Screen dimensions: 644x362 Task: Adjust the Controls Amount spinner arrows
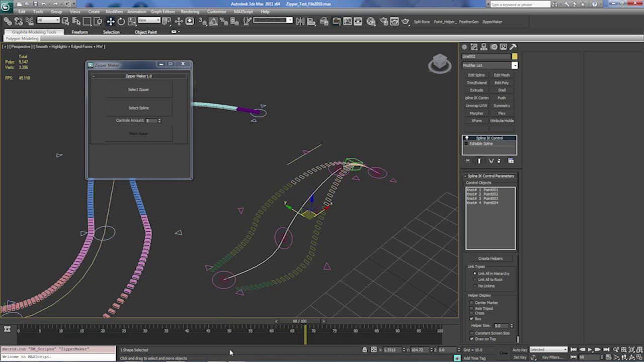point(159,121)
